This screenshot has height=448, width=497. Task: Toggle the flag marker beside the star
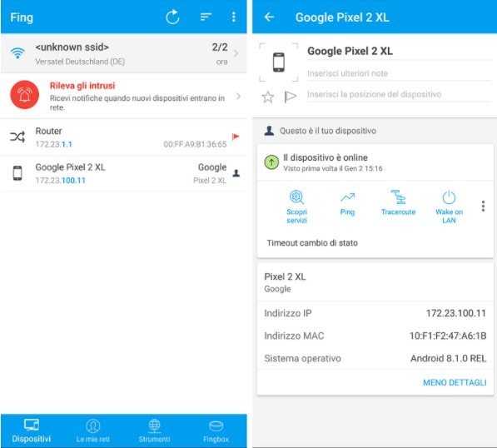[290, 97]
